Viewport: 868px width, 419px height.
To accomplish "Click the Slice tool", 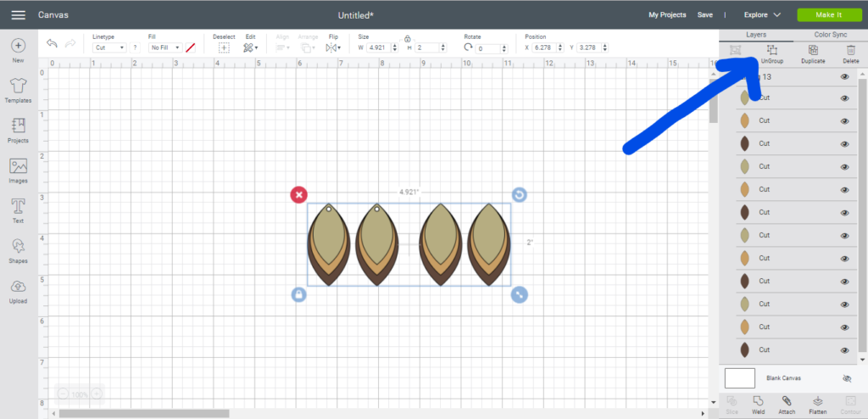I will (732, 405).
